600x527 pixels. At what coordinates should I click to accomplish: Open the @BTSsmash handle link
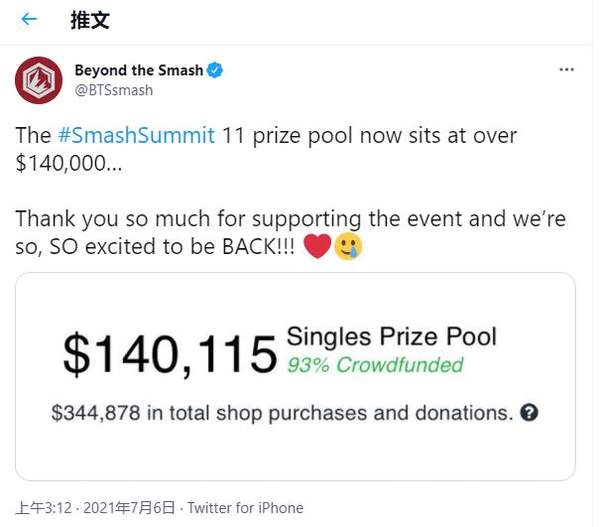[113, 90]
